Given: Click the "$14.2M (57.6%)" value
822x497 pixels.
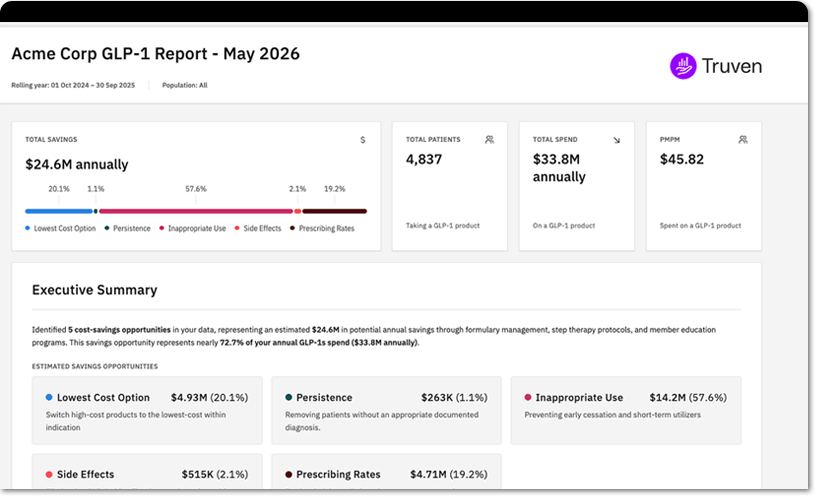Looking at the screenshot, I should (x=688, y=397).
